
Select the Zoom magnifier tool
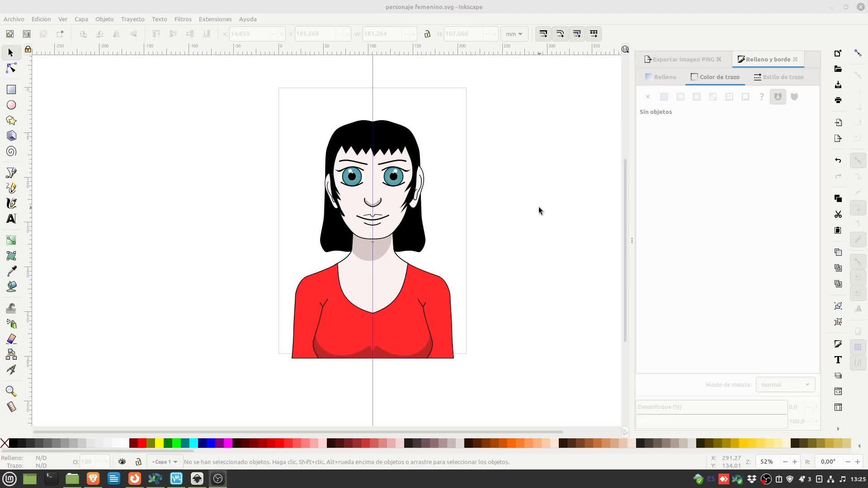[11, 391]
